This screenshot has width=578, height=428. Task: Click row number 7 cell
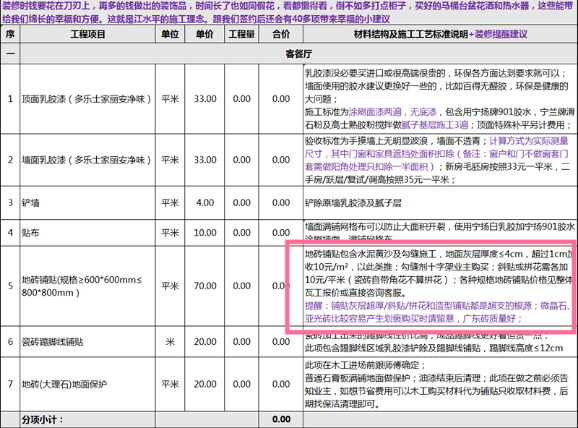click(x=10, y=384)
